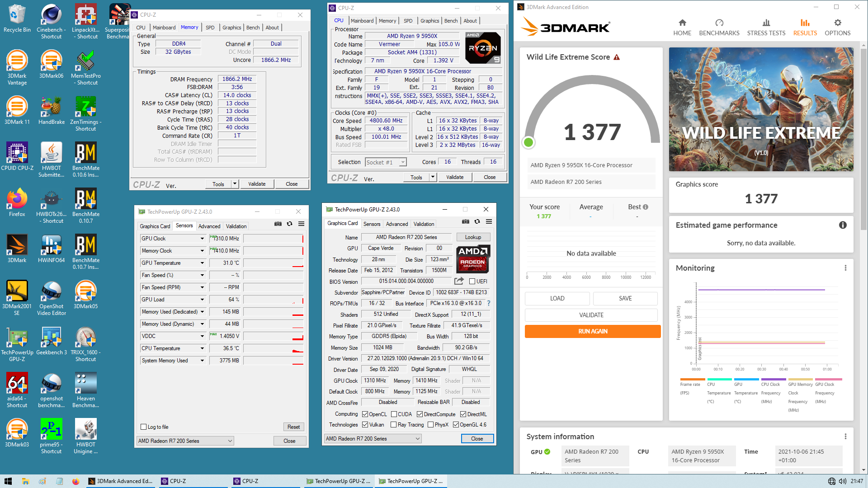Open GPU selector dropdown in Sensors window
The image size is (868, 488).
185,441
